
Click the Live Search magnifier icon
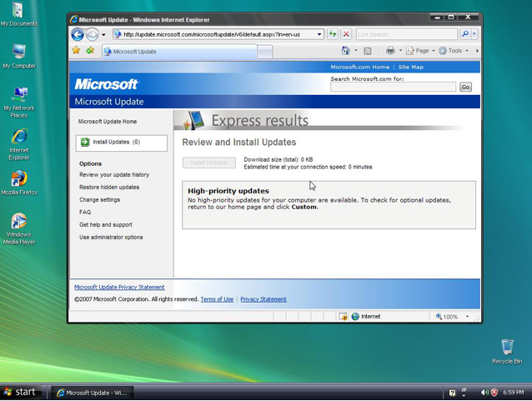click(x=465, y=34)
